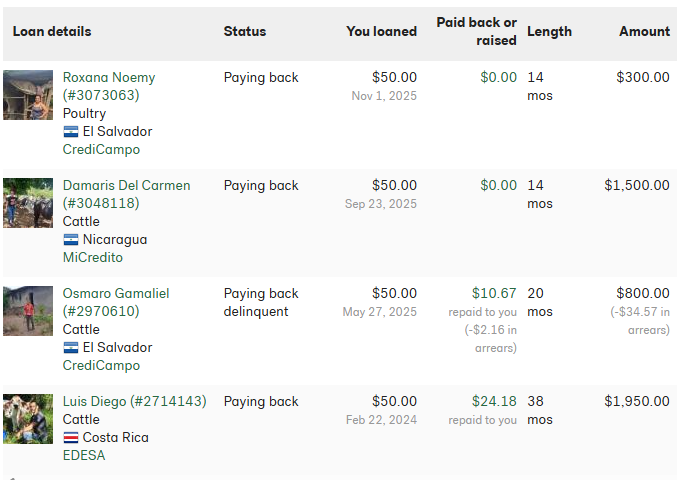The image size is (677, 480).
Task: Open the MiCredito field partner link
Action: coord(93,258)
